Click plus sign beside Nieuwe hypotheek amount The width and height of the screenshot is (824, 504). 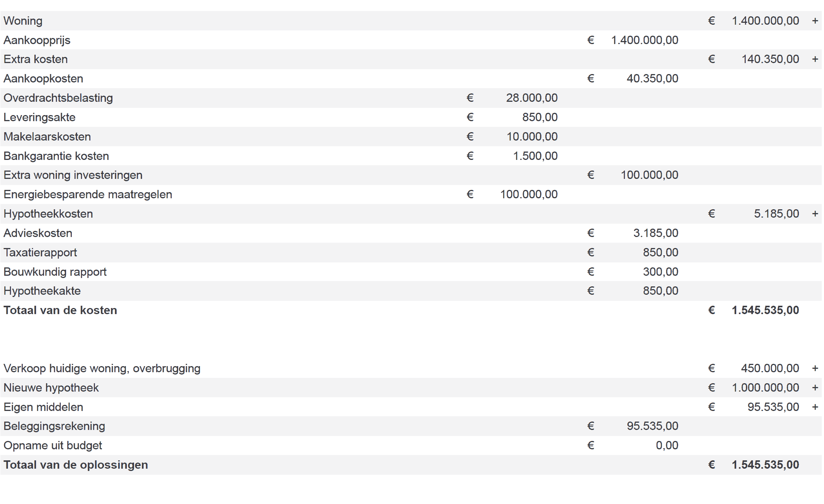815,388
